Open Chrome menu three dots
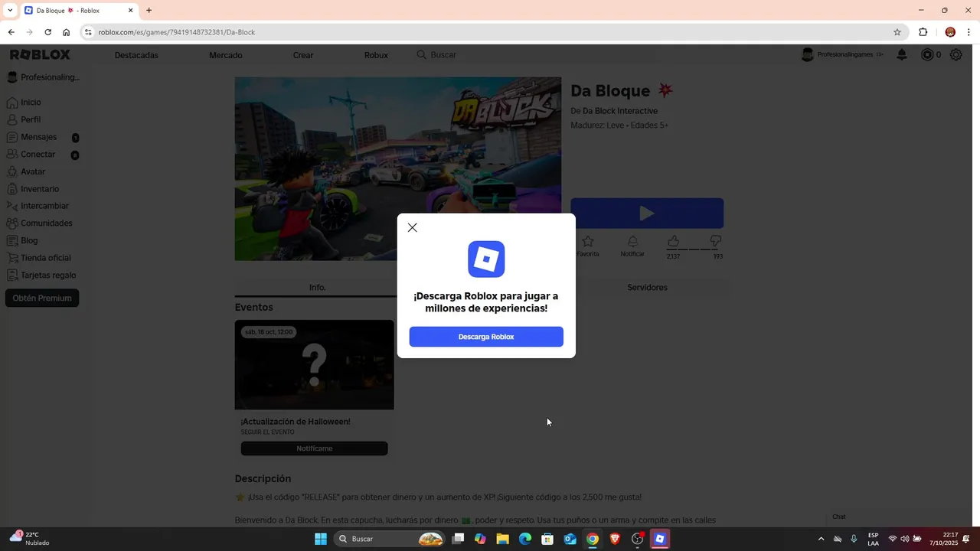This screenshot has width=980, height=551. [x=969, y=32]
